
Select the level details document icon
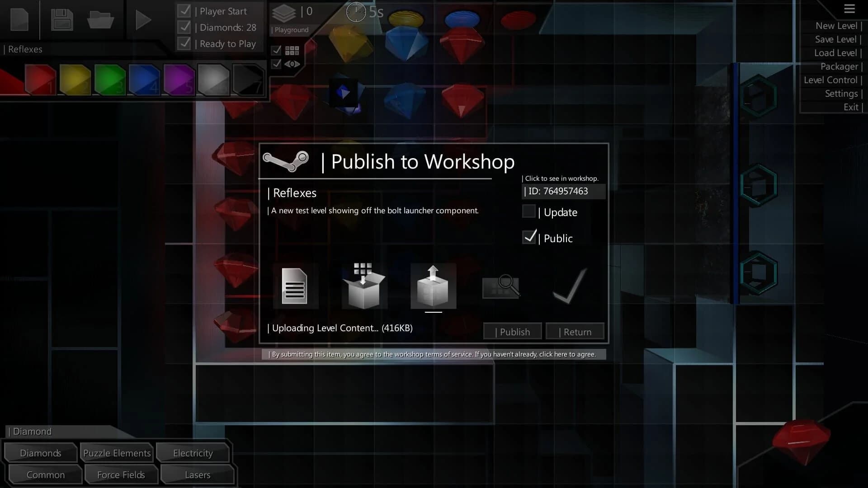click(295, 286)
